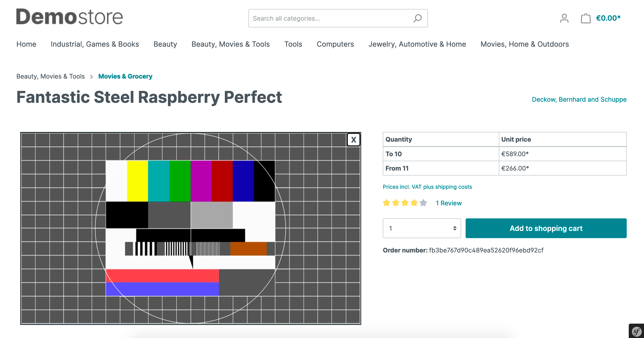Screen dimensions: 644x338
Task: Open Jewelry, Automotive & Home category
Action: 417,44
